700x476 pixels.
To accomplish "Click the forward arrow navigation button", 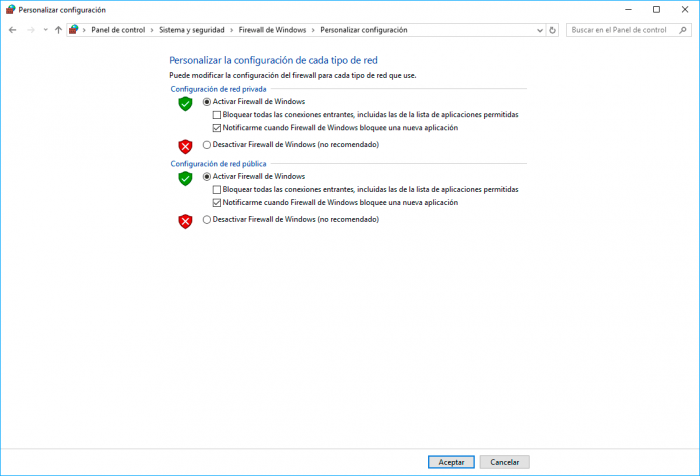I will point(31,30).
